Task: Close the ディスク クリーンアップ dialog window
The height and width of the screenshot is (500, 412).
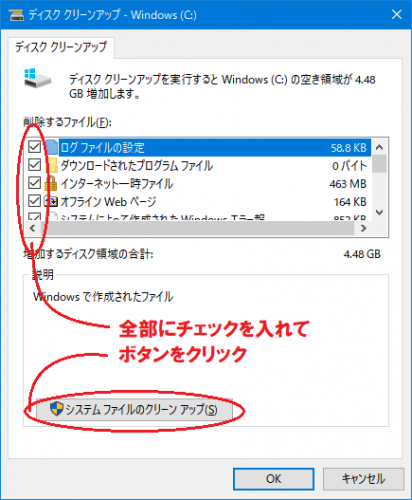Action: [x=397, y=14]
